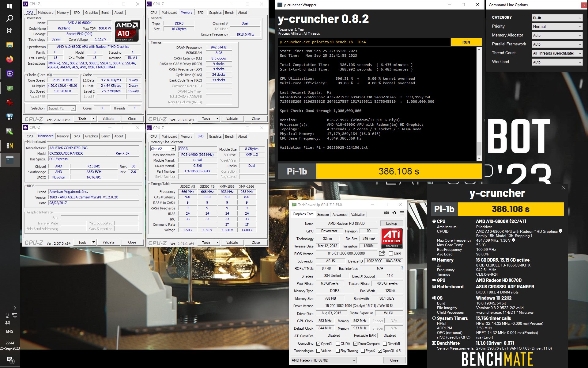
Task: Open Task View from the taskbar
Action: pyautogui.click(x=10, y=31)
